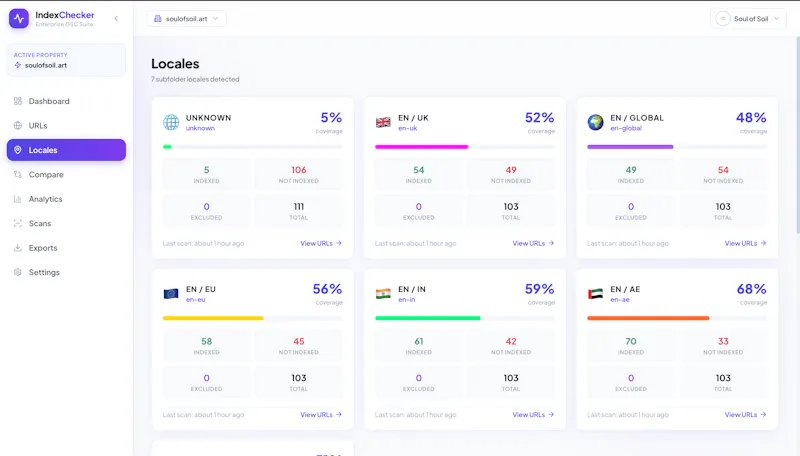Viewport: 800px width, 456px height.
Task: Click the 5% coverage value
Action: tap(331, 118)
